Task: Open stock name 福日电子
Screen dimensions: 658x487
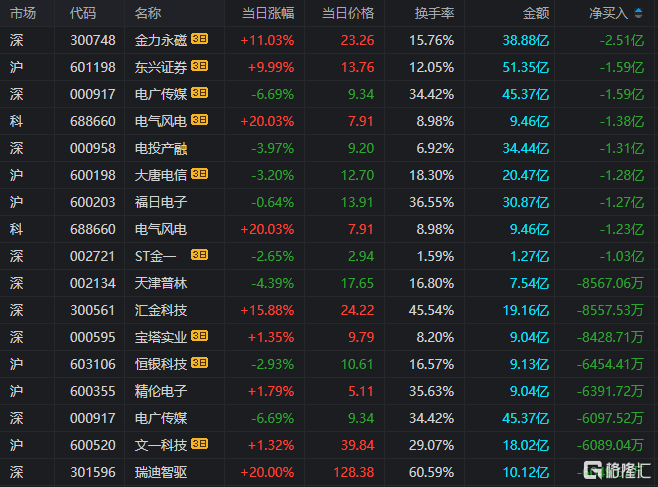Action: tap(161, 202)
